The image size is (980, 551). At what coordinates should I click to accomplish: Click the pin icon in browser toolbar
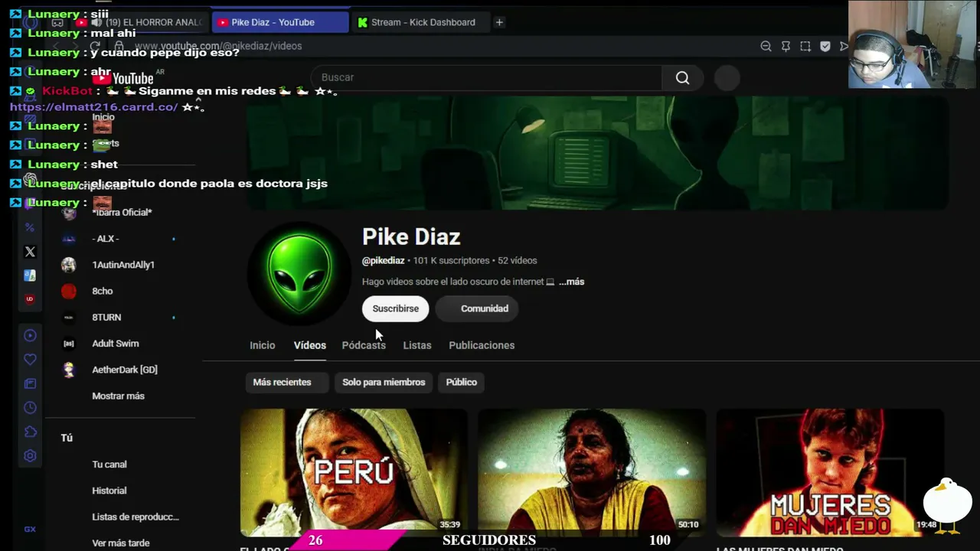click(786, 46)
